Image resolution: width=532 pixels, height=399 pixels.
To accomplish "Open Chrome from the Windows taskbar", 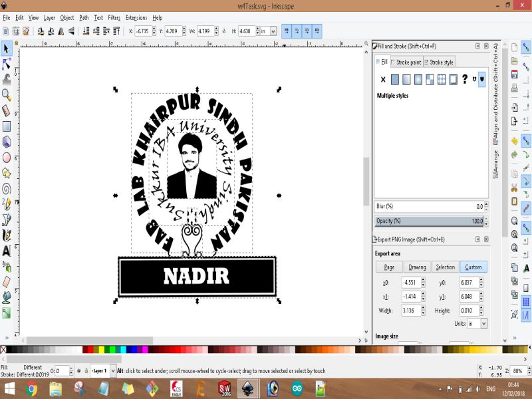I will pyautogui.click(x=31, y=389).
